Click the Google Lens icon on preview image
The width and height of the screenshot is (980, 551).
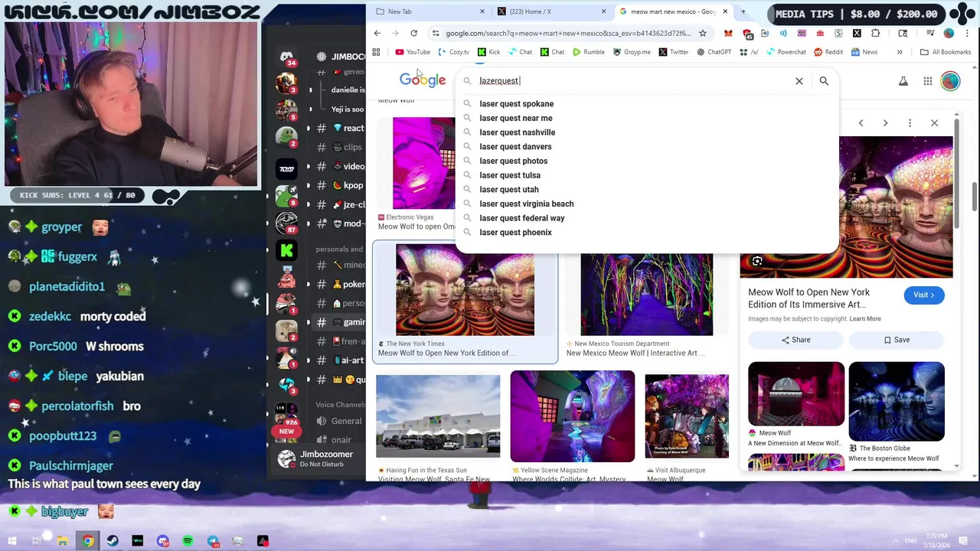(756, 262)
